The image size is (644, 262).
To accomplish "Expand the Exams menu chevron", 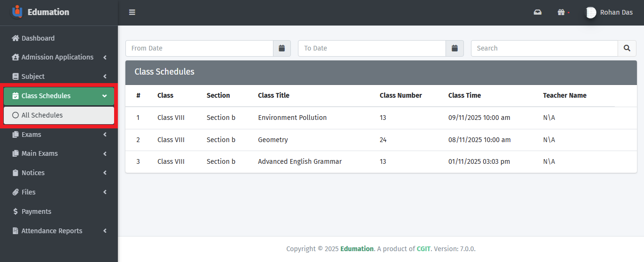I will [x=105, y=135].
